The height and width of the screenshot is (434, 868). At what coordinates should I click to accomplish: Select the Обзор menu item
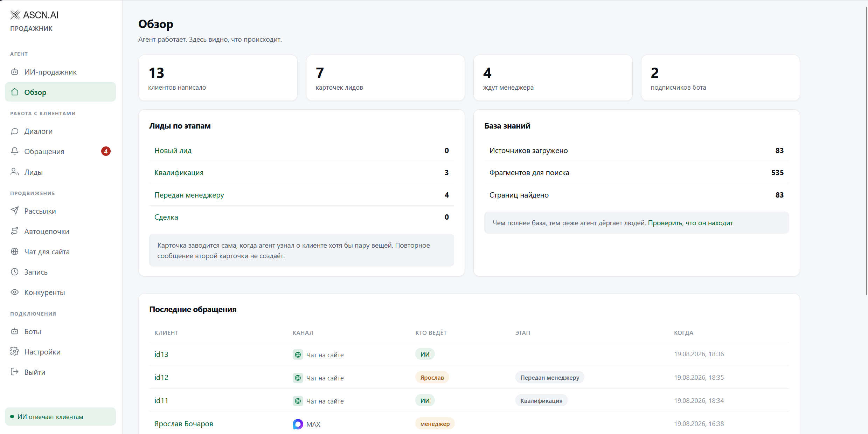click(x=60, y=92)
